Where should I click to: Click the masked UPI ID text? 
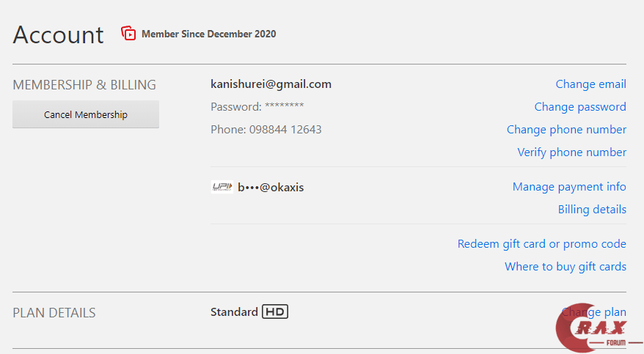pyautogui.click(x=271, y=188)
